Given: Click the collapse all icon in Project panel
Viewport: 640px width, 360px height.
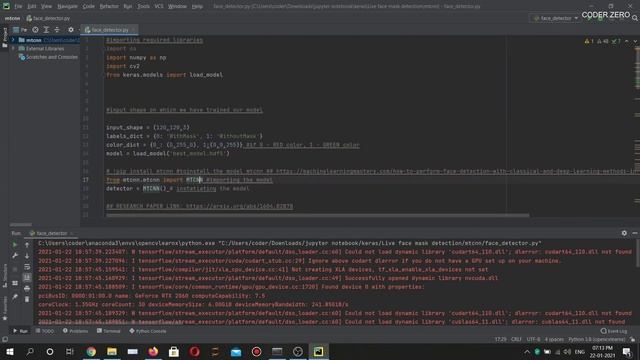Looking at the screenshot, I should coord(57,30).
